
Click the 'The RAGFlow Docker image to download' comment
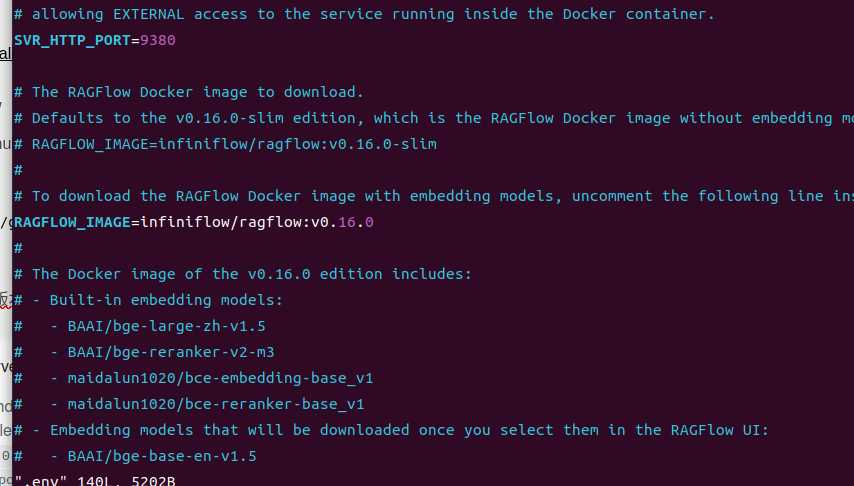[x=197, y=92]
